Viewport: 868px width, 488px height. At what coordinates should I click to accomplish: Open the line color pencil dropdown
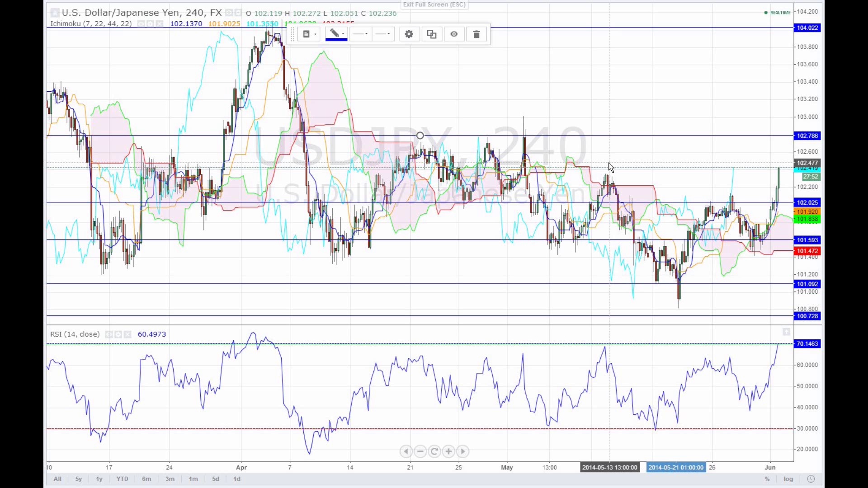tap(336, 33)
